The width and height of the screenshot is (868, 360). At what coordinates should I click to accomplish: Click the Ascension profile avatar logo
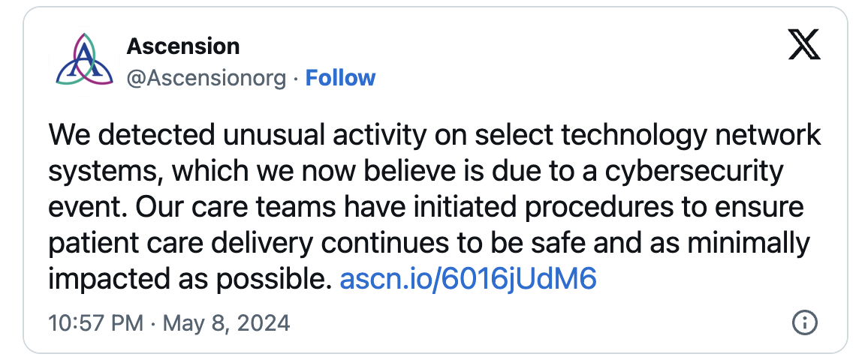click(x=85, y=60)
